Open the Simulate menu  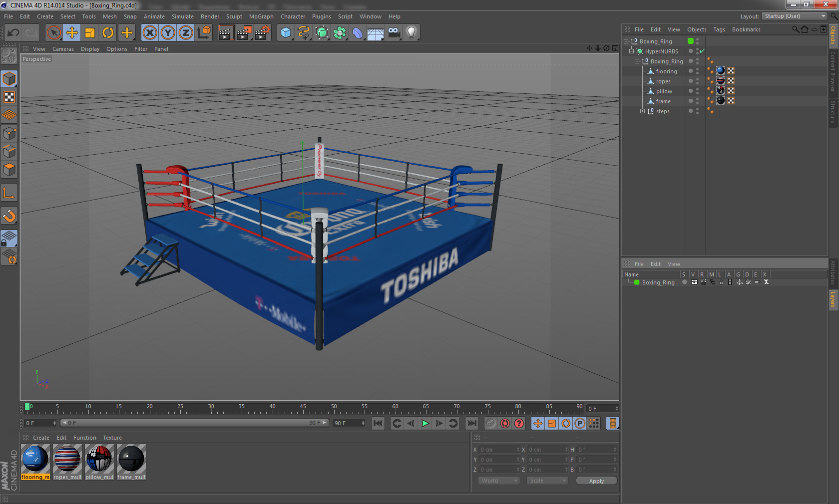(x=183, y=16)
